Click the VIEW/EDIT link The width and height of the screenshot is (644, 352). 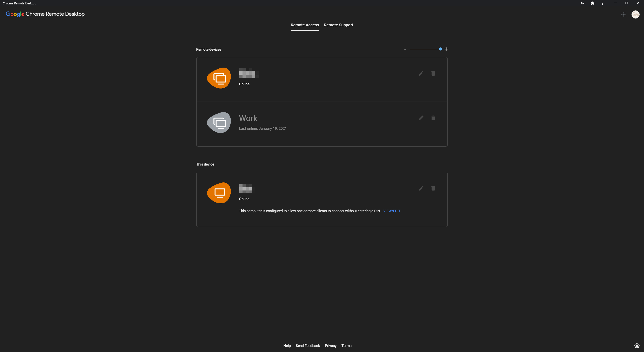[x=391, y=211]
